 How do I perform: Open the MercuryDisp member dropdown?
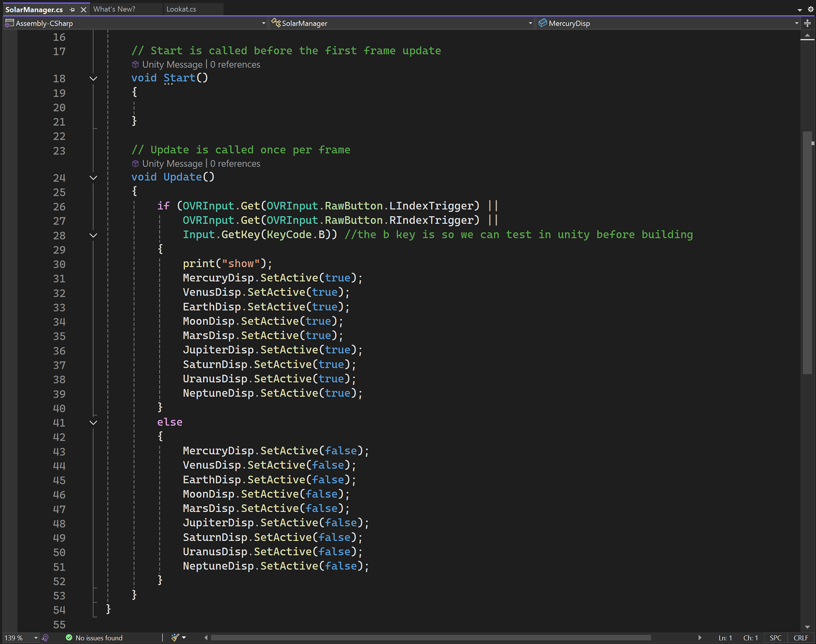(x=796, y=23)
